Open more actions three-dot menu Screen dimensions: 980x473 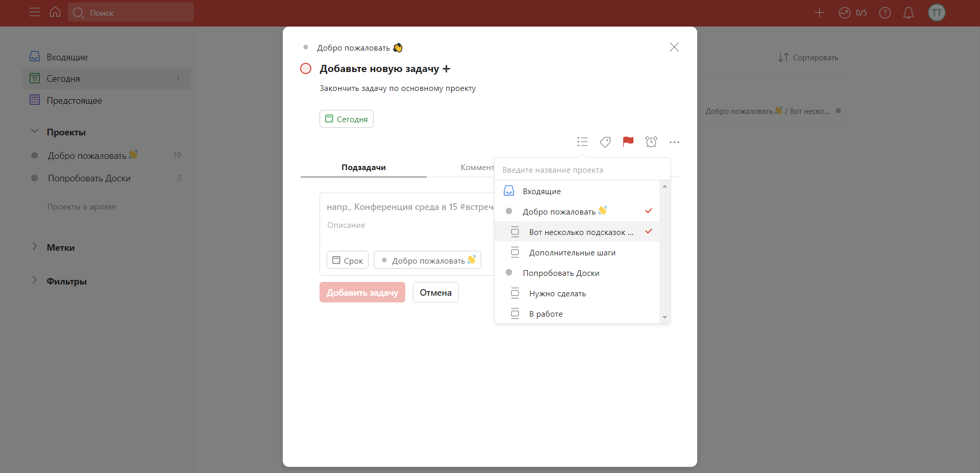(x=674, y=142)
